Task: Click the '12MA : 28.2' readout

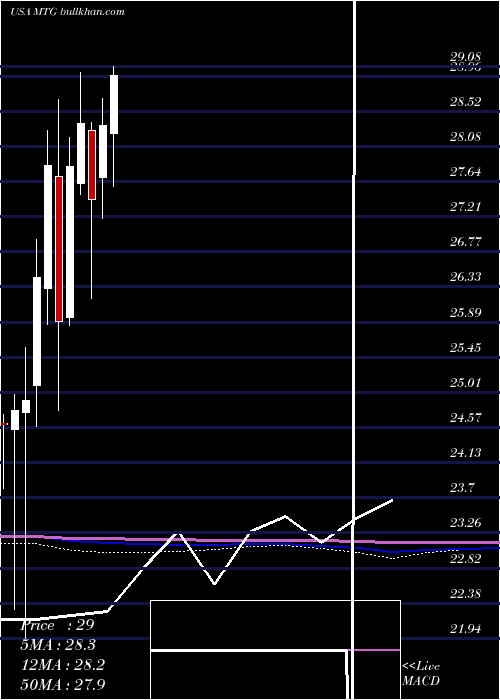Action: [62, 664]
